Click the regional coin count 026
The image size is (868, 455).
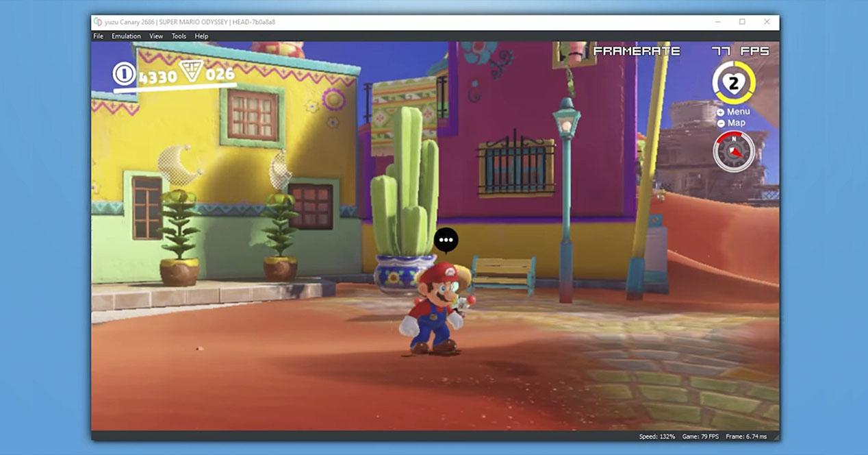click(x=220, y=74)
